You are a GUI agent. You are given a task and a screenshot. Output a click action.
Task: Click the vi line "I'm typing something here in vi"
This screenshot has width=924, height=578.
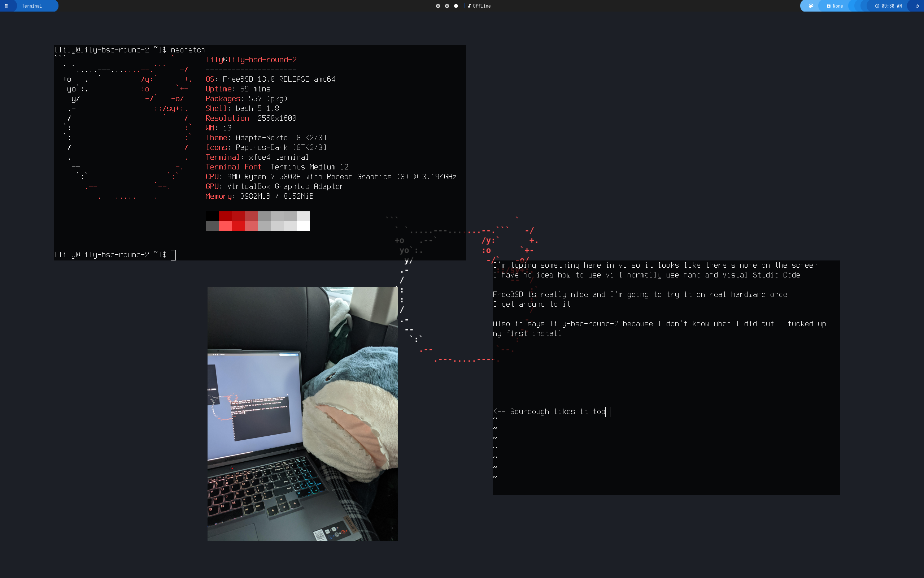(655, 265)
